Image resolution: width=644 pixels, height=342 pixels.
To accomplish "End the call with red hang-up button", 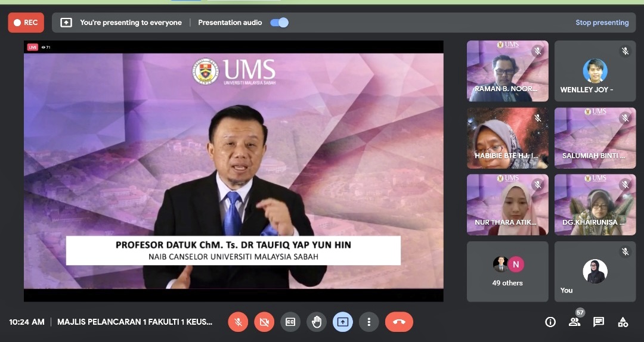I will [x=399, y=322].
